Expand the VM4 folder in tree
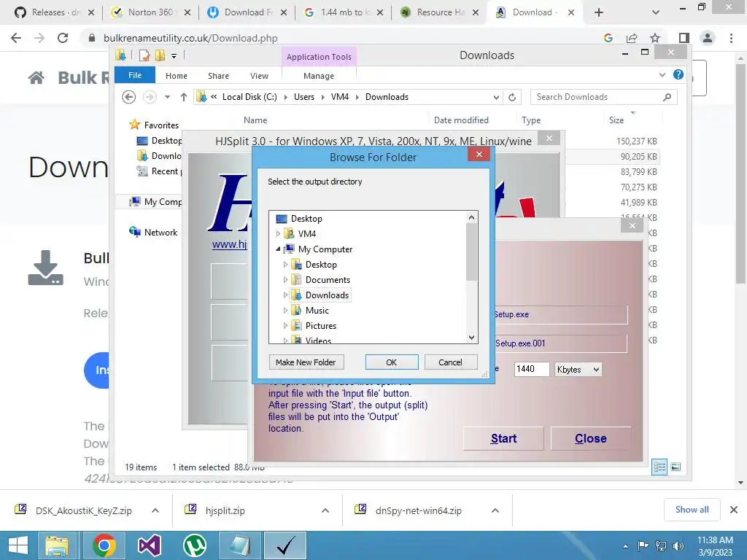This screenshot has width=747, height=560. pyautogui.click(x=278, y=234)
